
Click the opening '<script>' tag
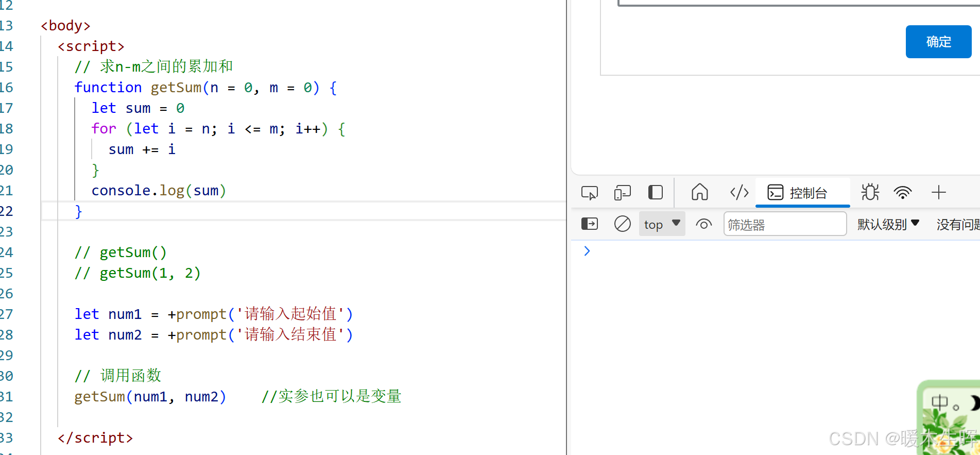[x=91, y=46]
